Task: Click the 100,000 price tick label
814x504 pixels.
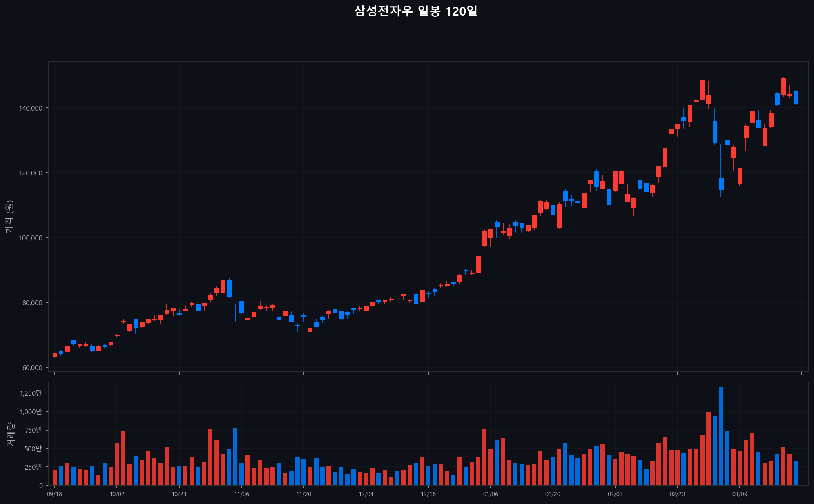Action: click(x=31, y=238)
